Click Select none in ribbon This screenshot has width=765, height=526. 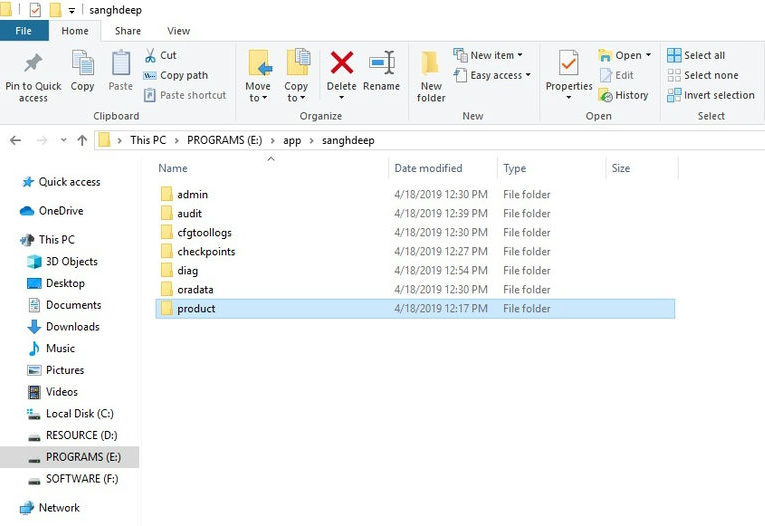pyautogui.click(x=703, y=75)
